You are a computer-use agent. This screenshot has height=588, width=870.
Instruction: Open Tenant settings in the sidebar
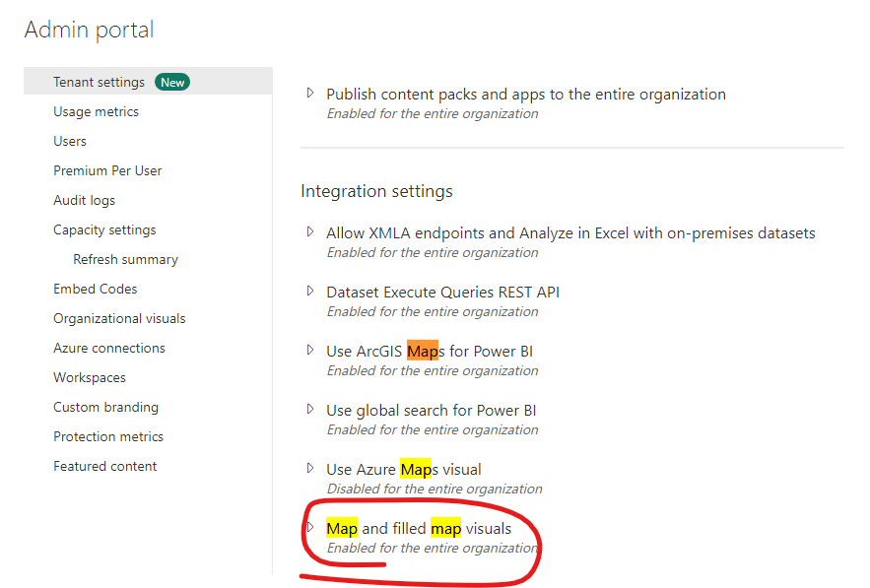click(x=99, y=82)
